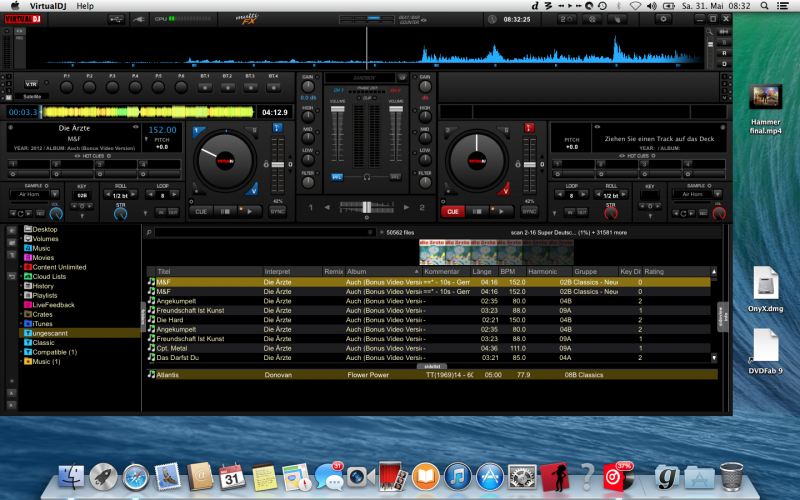Image resolution: width=800 pixels, height=500 pixels.
Task: Open the Apple menu
Action: [x=15, y=6]
